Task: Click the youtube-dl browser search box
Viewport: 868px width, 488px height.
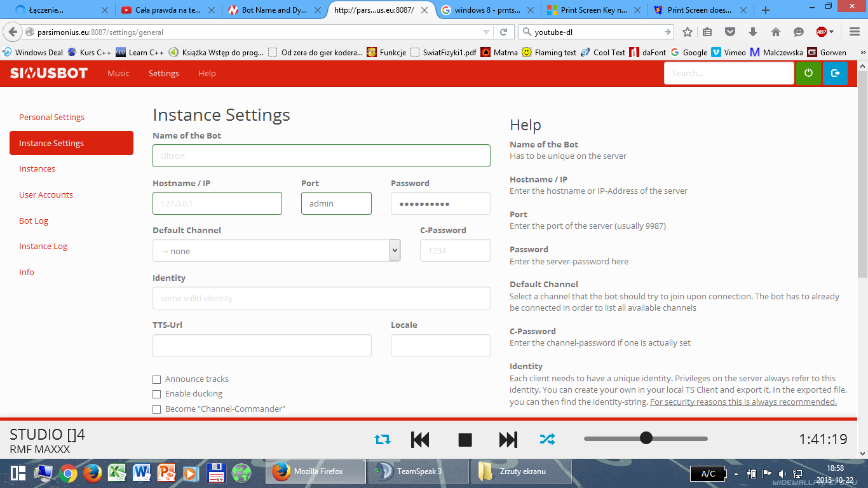Action: (x=597, y=32)
